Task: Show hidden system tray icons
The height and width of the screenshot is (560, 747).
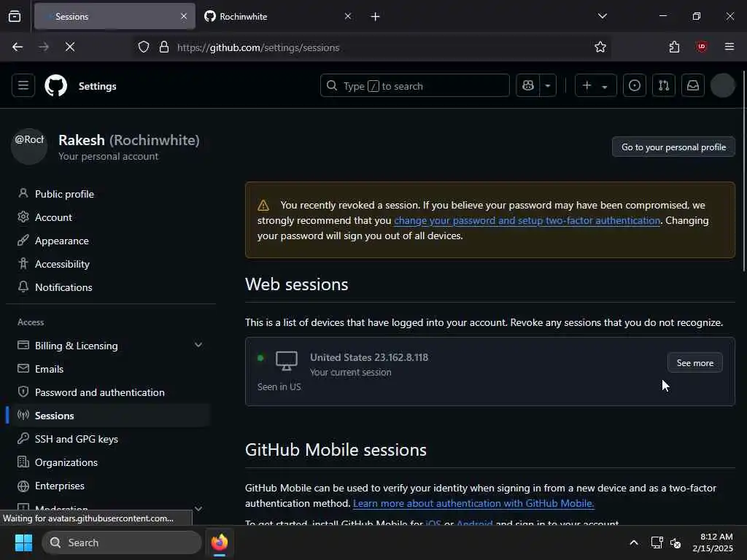Action: [634, 542]
